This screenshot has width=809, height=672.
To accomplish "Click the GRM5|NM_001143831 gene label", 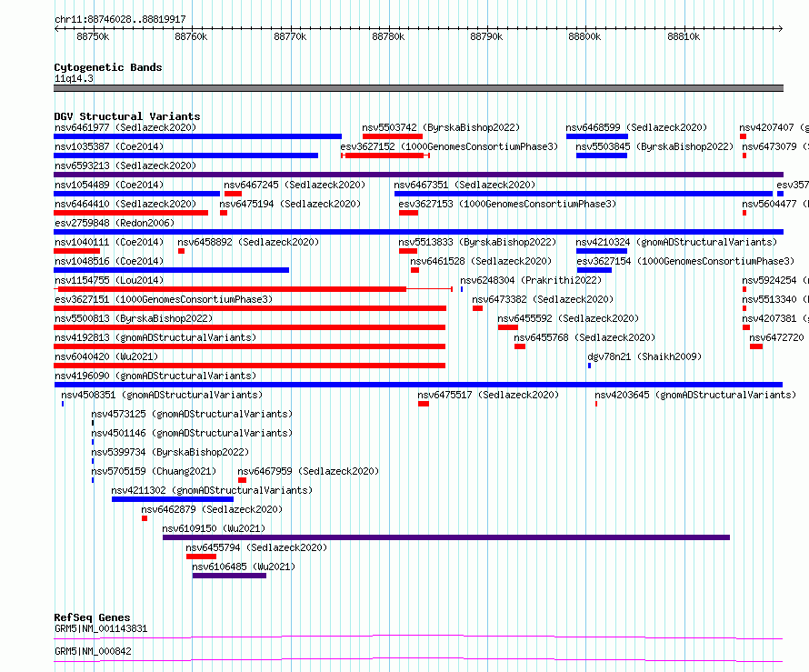I will [x=101, y=628].
